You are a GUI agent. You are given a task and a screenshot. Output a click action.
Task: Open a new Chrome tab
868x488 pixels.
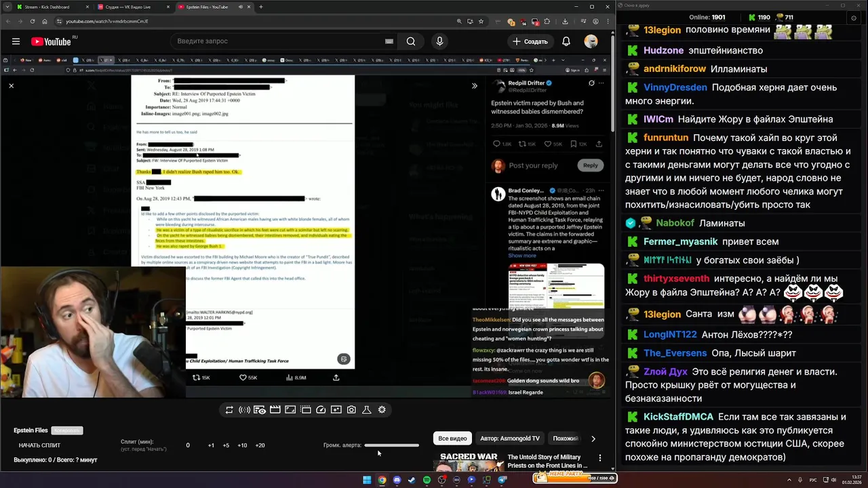tap(260, 7)
